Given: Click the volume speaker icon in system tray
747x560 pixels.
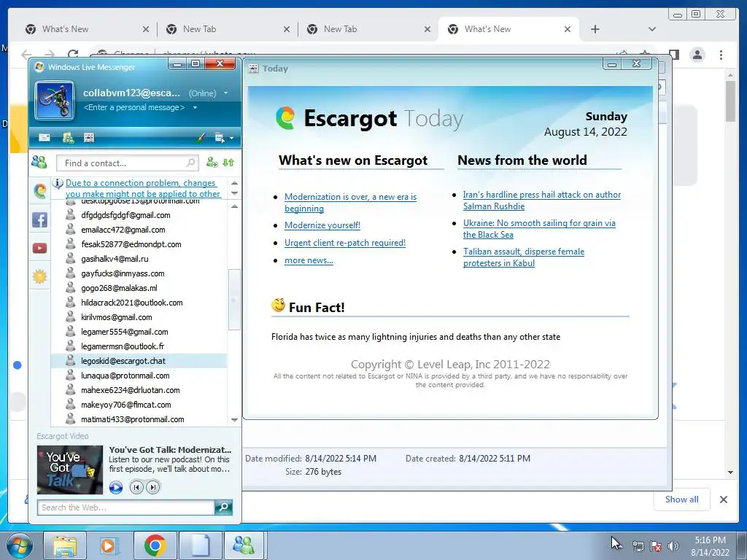Looking at the screenshot, I should pyautogui.click(x=673, y=546).
